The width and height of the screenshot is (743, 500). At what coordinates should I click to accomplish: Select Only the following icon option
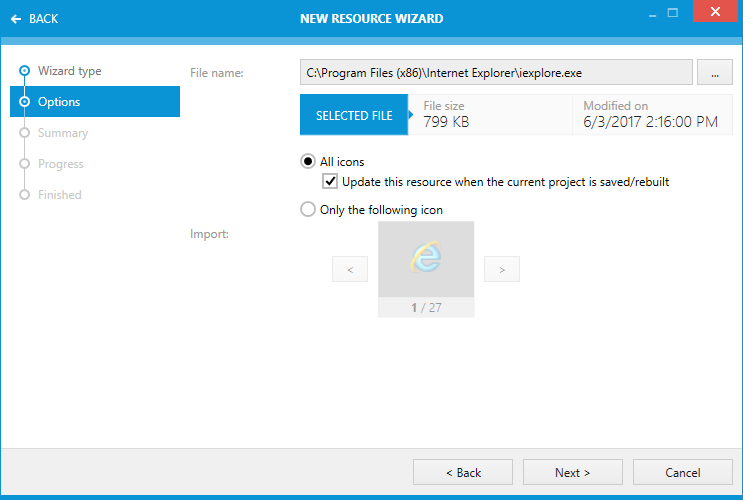click(x=308, y=210)
